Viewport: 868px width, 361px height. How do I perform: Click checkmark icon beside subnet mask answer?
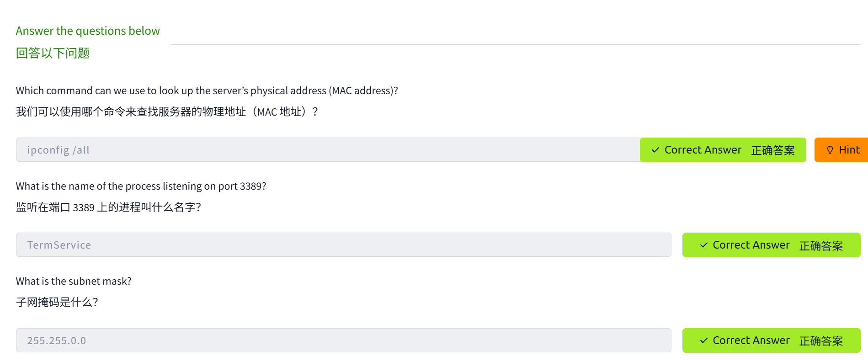click(704, 340)
